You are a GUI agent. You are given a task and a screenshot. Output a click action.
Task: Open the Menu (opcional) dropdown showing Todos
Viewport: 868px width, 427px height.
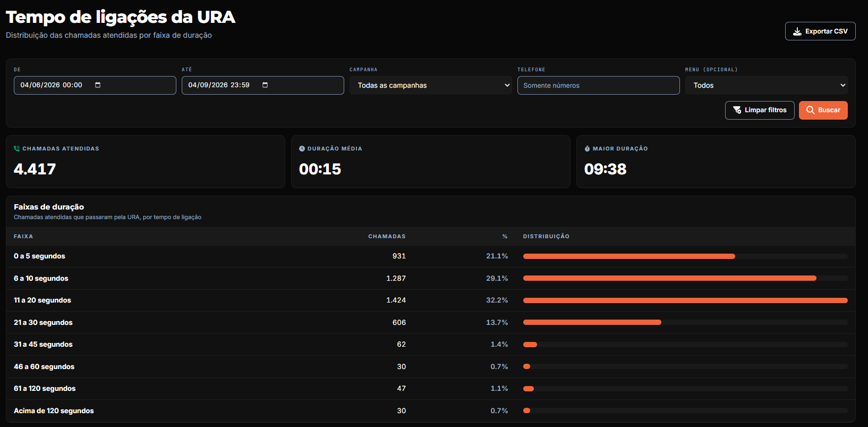pos(767,85)
